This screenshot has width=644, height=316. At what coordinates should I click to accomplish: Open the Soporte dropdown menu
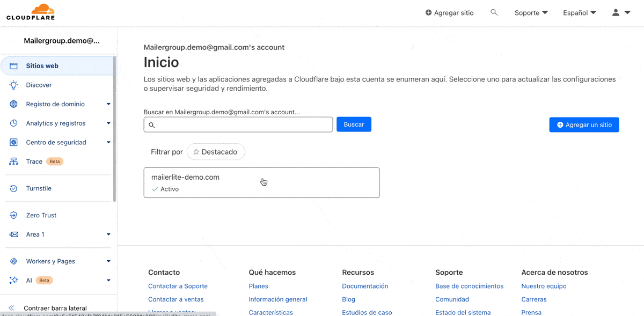(531, 13)
